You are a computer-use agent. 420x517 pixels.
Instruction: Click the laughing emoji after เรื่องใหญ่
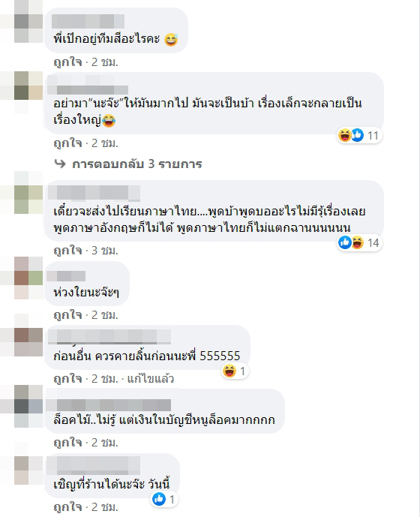tap(109, 121)
